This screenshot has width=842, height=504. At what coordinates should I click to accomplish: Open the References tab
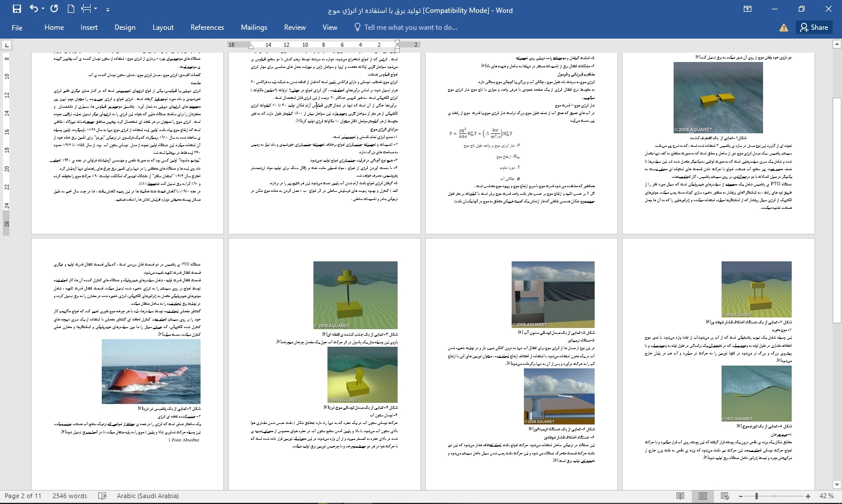click(207, 27)
